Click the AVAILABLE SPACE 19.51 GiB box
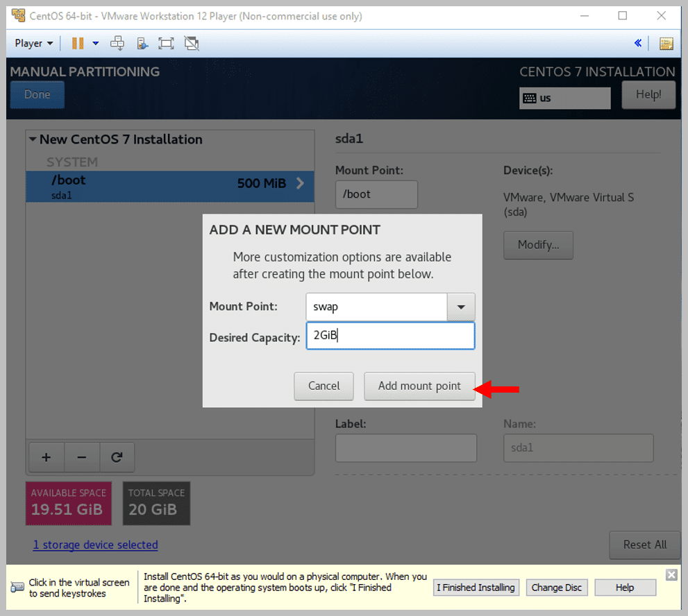 pos(69,504)
